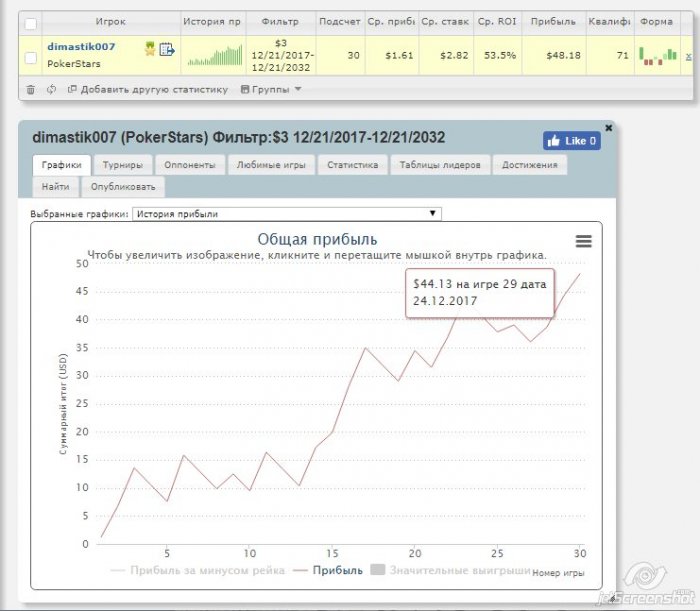This screenshot has width=700, height=611.
Task: Sort by Фильтр column header
Action: click(x=280, y=21)
